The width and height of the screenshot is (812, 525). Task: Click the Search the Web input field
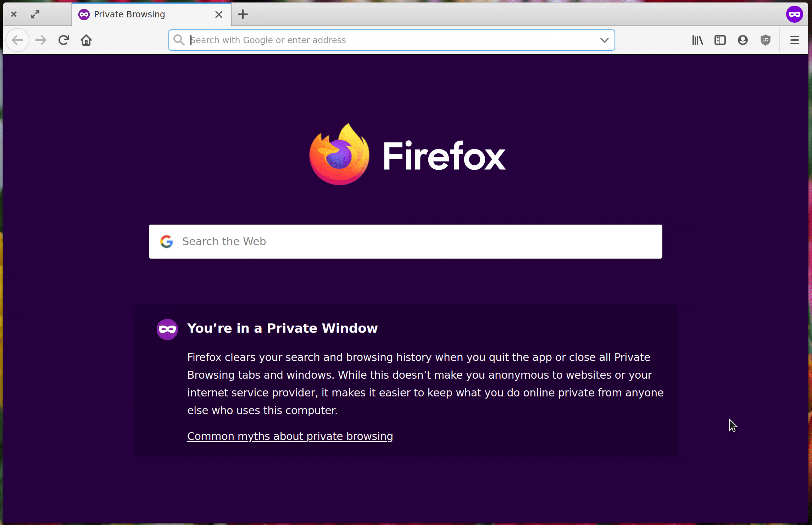click(x=405, y=241)
